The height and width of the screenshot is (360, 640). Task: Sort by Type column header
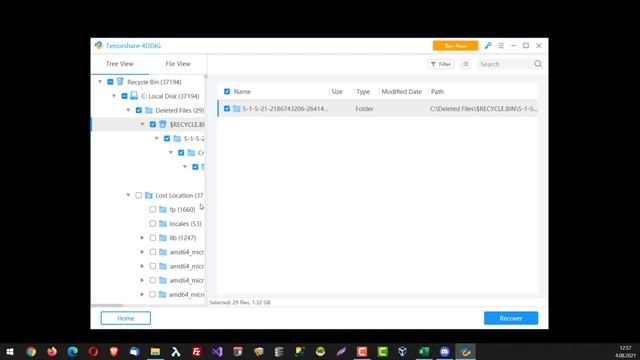pyautogui.click(x=363, y=91)
